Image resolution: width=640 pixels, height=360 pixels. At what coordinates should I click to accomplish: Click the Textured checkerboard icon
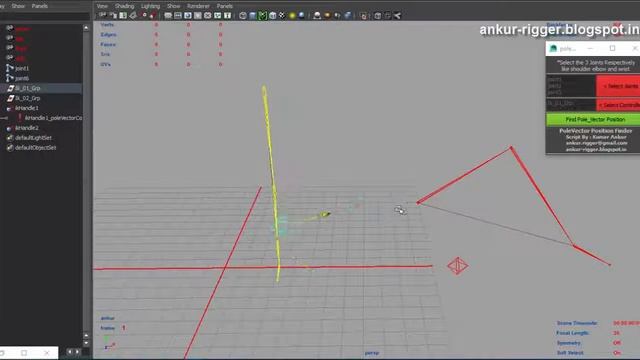pos(282,16)
